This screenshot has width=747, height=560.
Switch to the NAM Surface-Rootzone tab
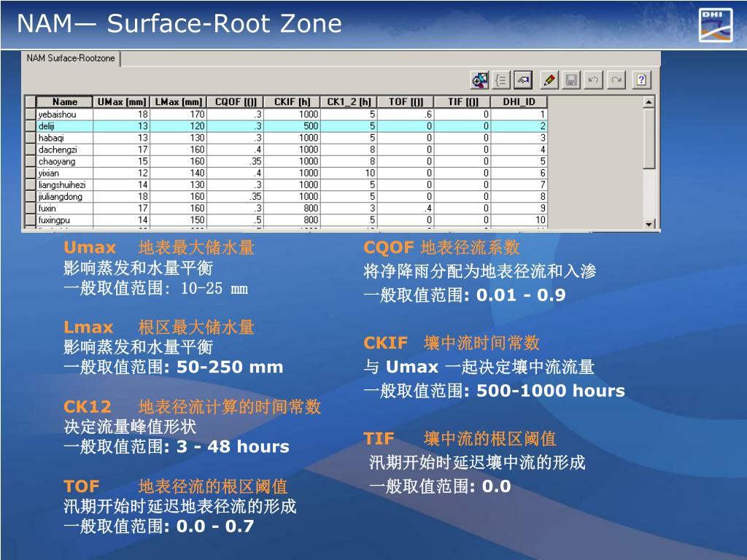(71, 58)
